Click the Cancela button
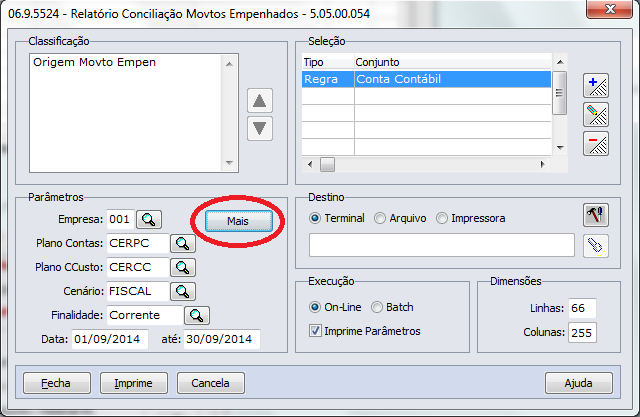 pyautogui.click(x=211, y=383)
